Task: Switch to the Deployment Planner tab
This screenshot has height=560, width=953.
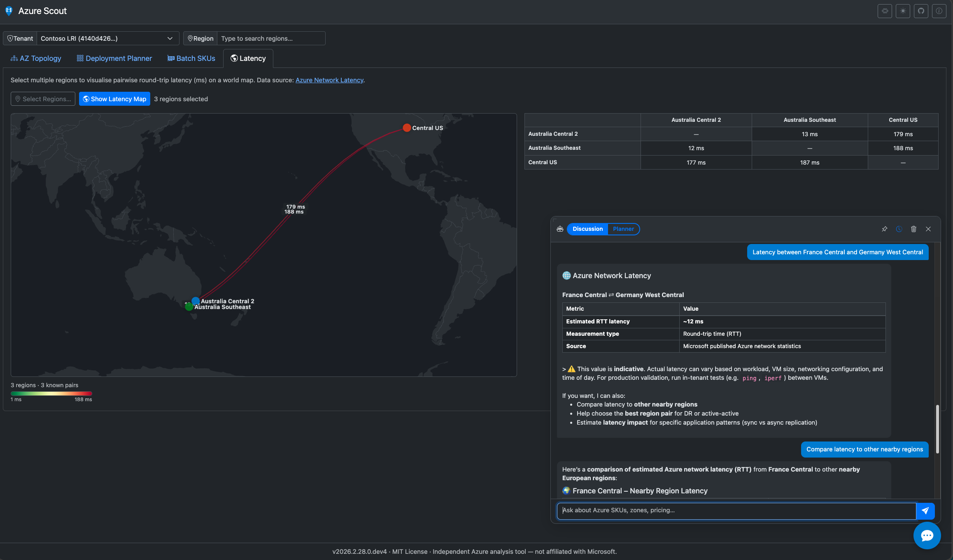Action: click(114, 58)
